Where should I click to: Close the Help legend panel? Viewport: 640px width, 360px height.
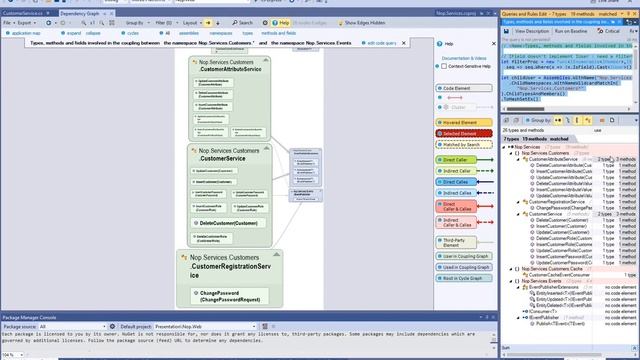(x=493, y=44)
